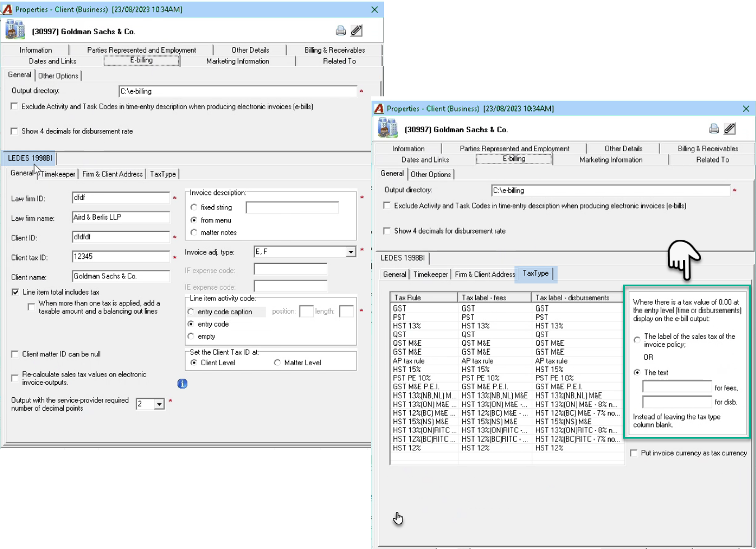Select 'label of the sales tax' radio option
Image resolution: width=756 pixels, height=549 pixels.
point(637,340)
